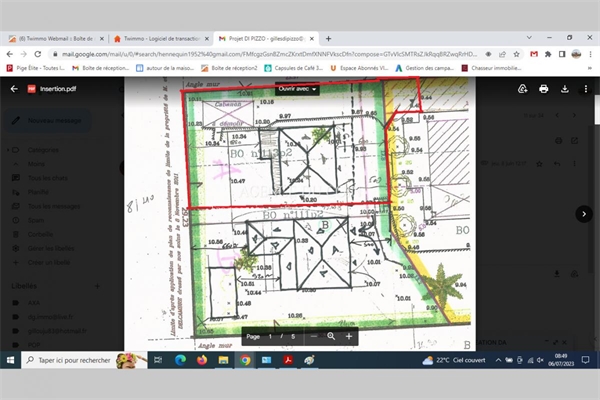Click Nouveau message in Gmail sidebar
The width and height of the screenshot is (600, 400).
point(48,121)
